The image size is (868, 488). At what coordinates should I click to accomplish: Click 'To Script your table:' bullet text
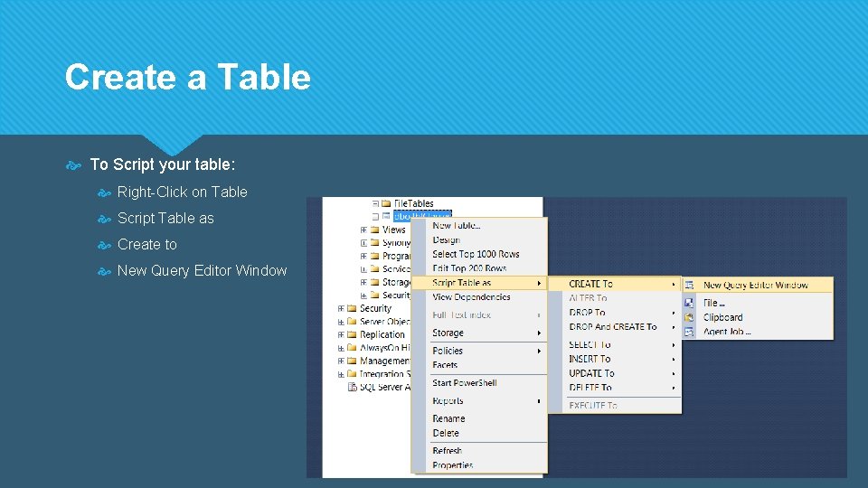pyautogui.click(x=162, y=164)
